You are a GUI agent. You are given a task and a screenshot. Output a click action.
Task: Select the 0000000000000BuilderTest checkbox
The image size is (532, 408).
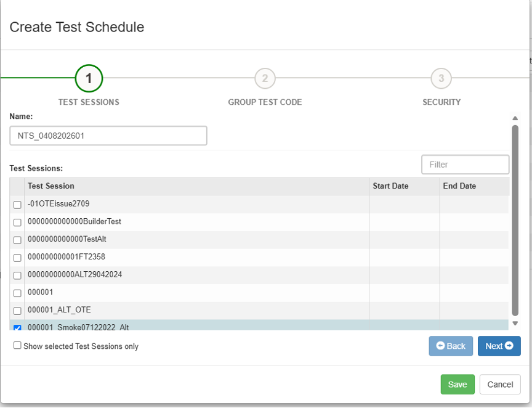pyautogui.click(x=17, y=222)
